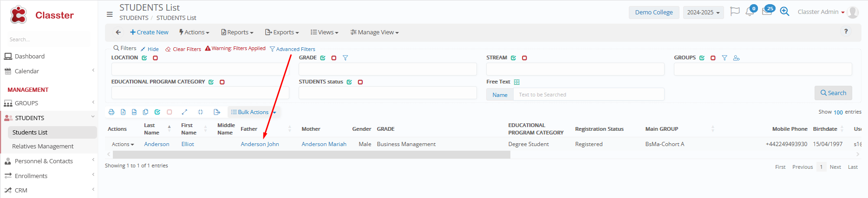Click the expand table arrows icon
This screenshot has height=198, width=868.
(184, 112)
